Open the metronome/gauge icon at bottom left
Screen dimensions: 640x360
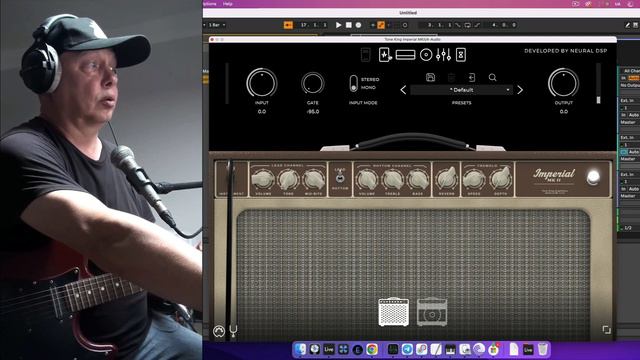pyautogui.click(x=219, y=331)
